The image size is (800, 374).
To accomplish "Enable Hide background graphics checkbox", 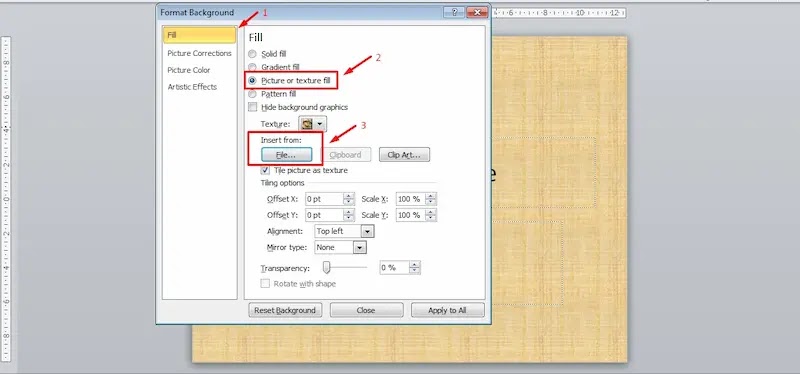I will pos(253,107).
